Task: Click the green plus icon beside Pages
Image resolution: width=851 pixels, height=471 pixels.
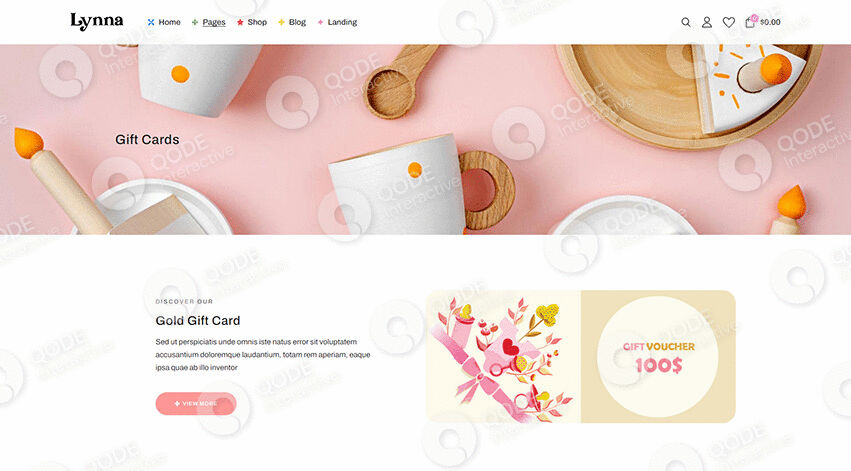Action: tap(195, 22)
